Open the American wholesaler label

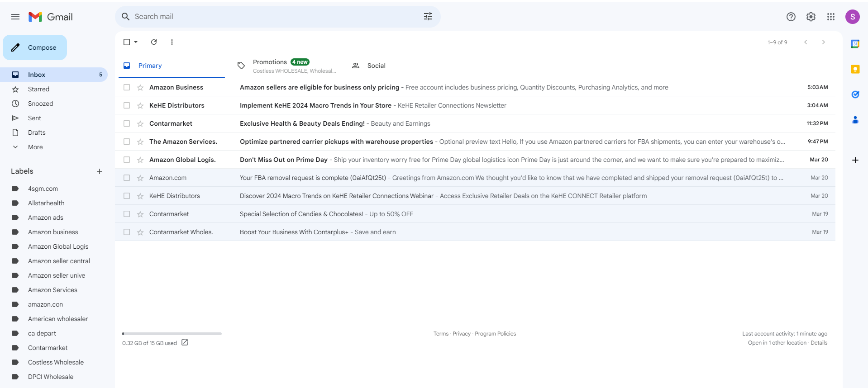click(58, 319)
